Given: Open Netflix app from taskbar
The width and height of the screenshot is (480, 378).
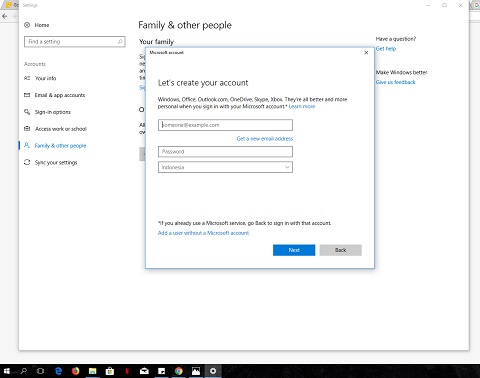Looking at the screenshot, I should [127, 371].
